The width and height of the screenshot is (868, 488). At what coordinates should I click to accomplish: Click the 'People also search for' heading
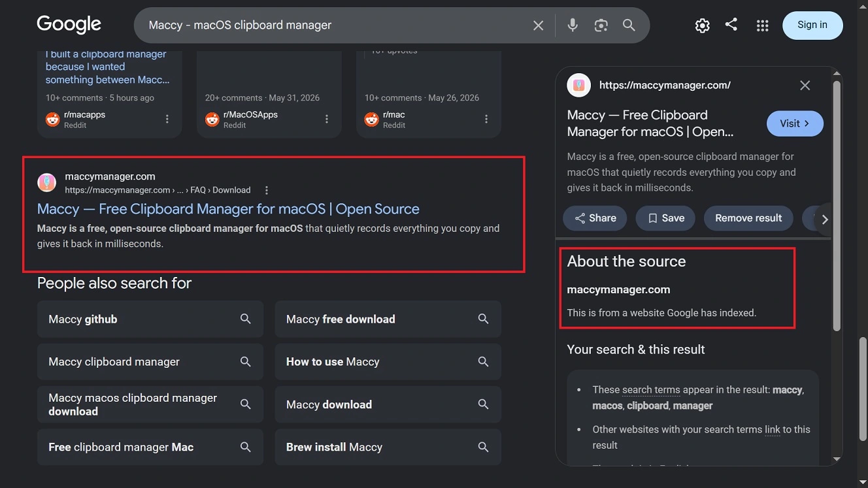[114, 283]
